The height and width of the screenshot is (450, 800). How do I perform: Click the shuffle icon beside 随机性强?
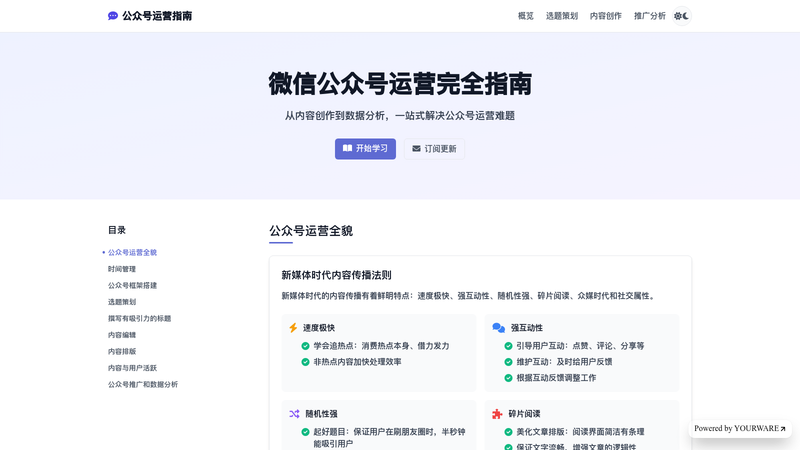tap(294, 414)
